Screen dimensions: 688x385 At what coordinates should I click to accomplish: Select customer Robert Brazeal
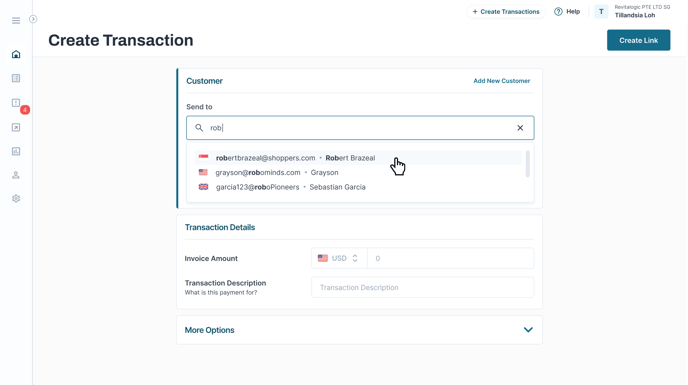coord(358,158)
